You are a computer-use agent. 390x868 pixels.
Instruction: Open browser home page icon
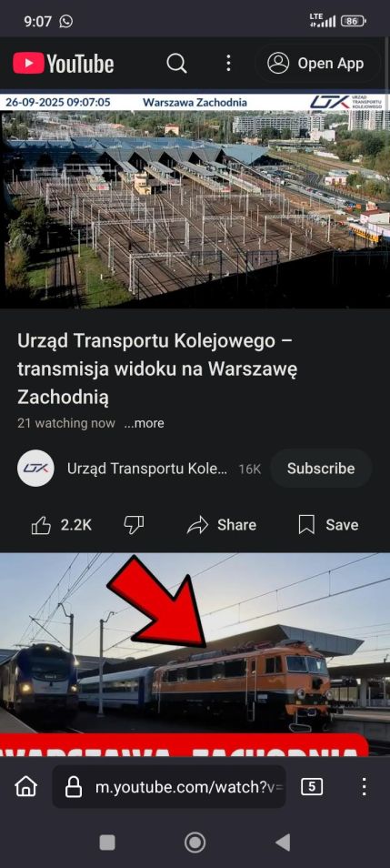(26, 787)
